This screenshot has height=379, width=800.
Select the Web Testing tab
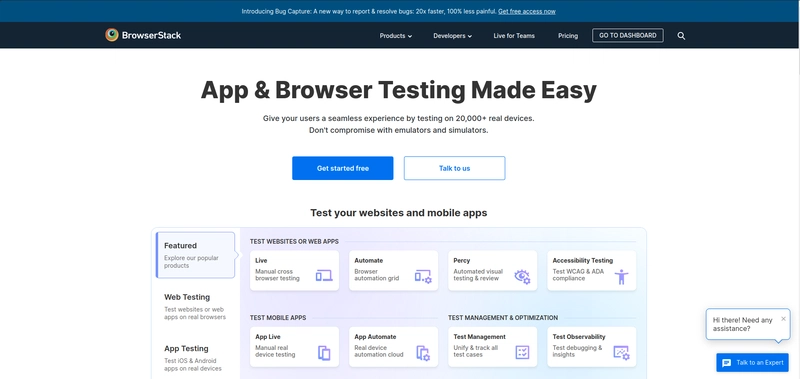195,306
